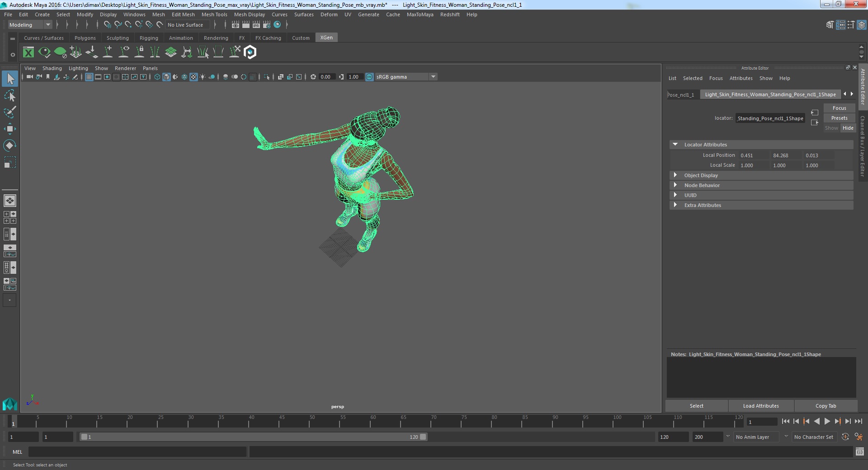Click the Hypershade teal circle icon

point(278,25)
